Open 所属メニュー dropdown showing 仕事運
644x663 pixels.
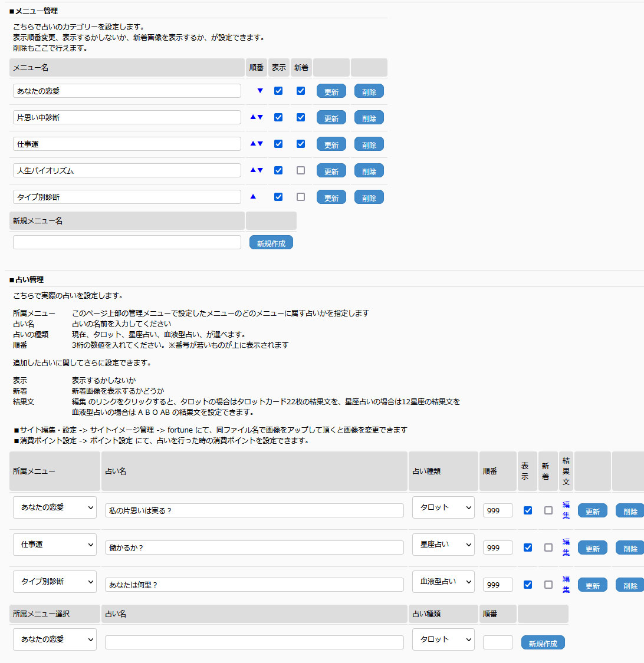[55, 545]
